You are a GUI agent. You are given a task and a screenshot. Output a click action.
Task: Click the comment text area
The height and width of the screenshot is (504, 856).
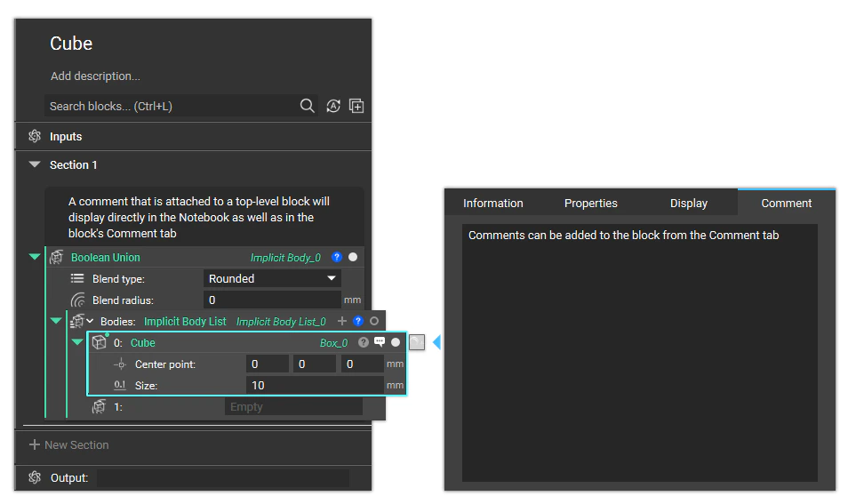pyautogui.click(x=640, y=353)
